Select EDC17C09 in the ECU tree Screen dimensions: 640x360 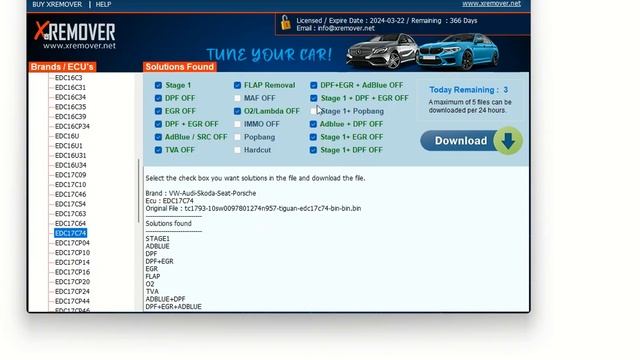pos(70,175)
